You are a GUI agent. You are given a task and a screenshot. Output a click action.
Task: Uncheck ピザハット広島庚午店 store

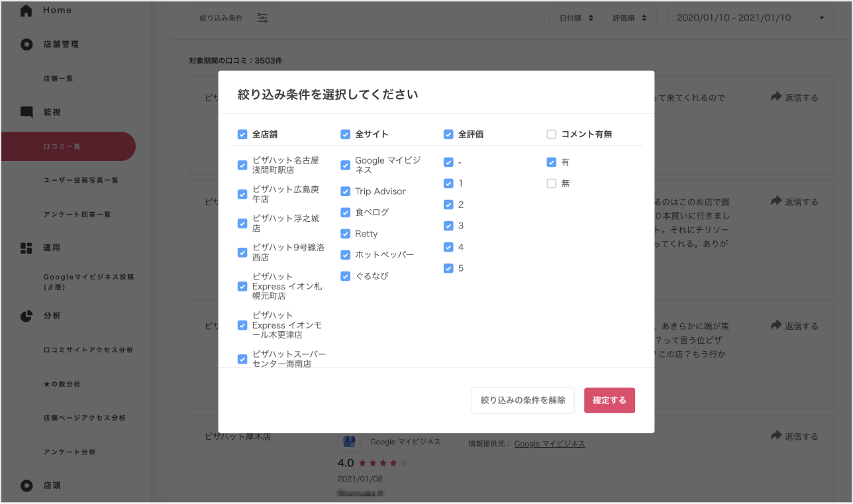pyautogui.click(x=242, y=194)
